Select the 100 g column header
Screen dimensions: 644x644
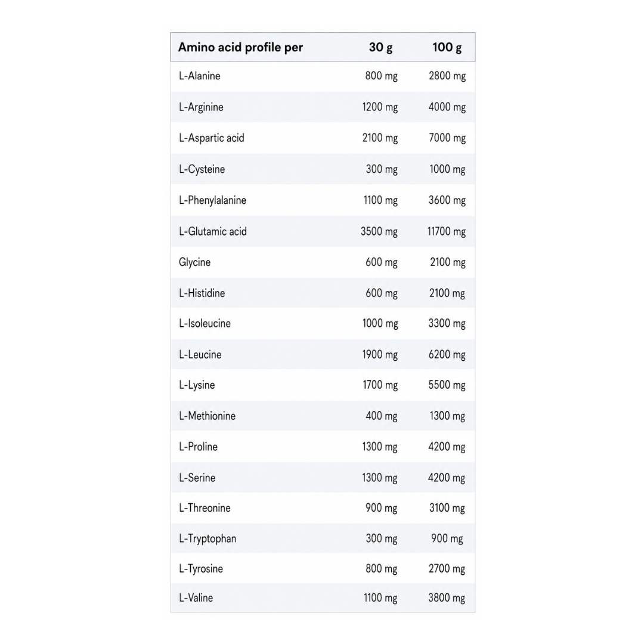(447, 48)
